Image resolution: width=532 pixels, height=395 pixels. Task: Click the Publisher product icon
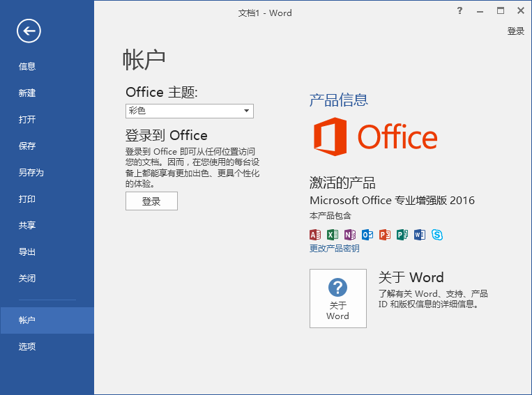coord(402,235)
